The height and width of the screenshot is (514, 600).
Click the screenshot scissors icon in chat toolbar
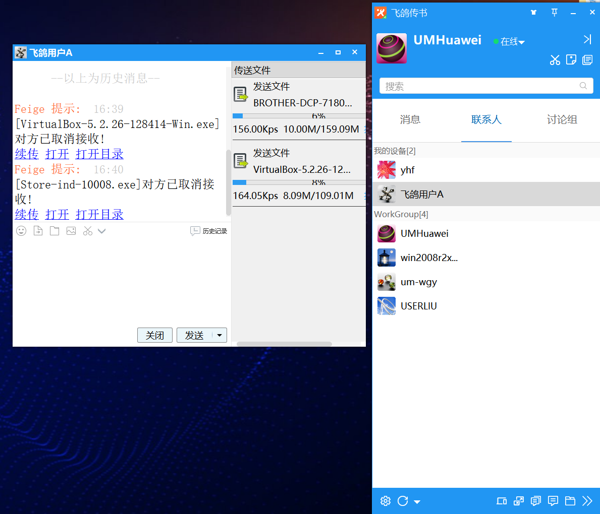(87, 231)
